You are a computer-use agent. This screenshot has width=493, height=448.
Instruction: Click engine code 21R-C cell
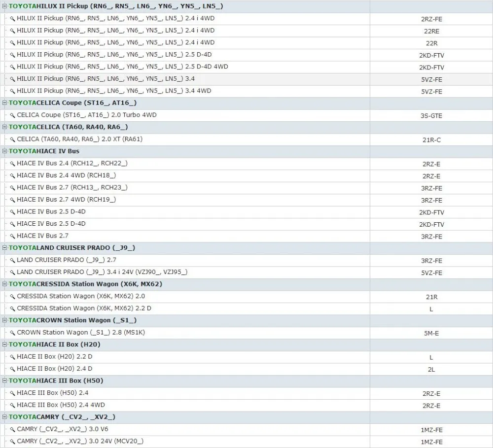431,140
